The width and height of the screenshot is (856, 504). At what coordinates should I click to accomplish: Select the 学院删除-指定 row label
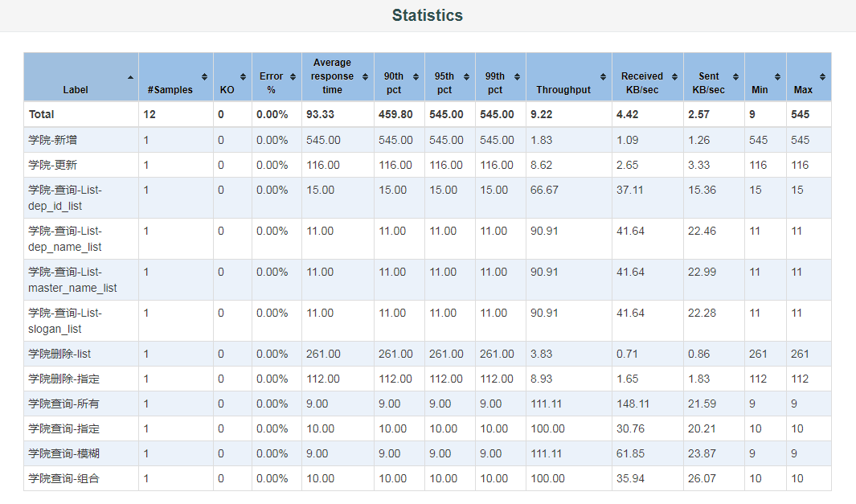[x=63, y=379]
